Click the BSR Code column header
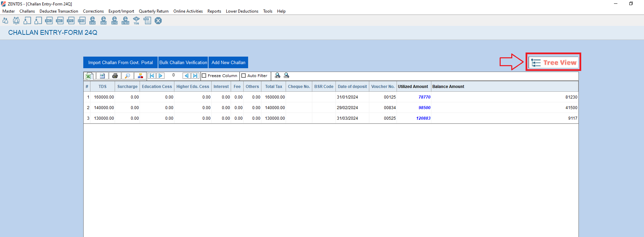Screen dimensions: 644x237 point(324,87)
